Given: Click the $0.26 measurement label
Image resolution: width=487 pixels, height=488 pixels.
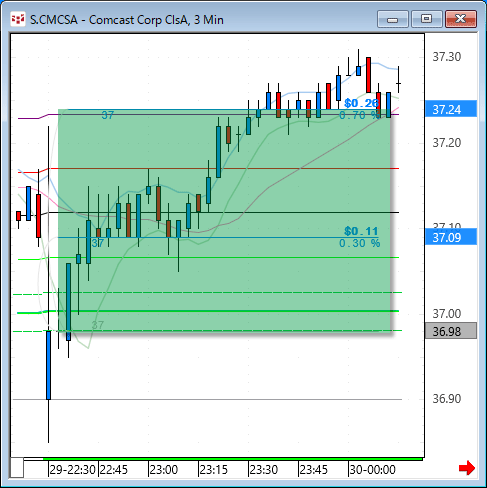Looking at the screenshot, I should tap(362, 103).
